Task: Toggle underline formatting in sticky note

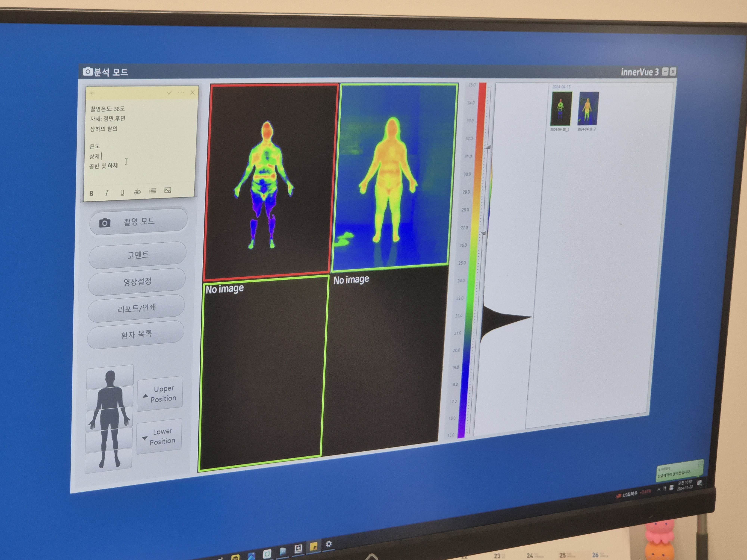Action: click(122, 192)
